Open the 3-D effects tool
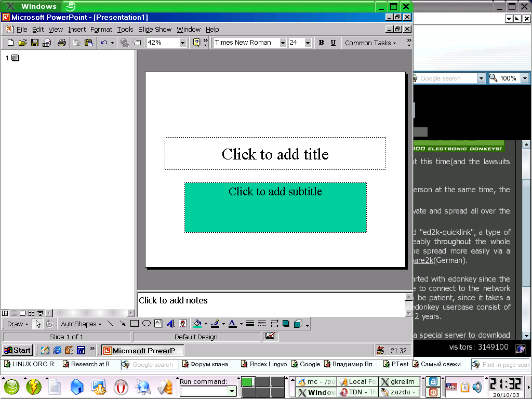Viewport: 532px width, 399px height. point(297,324)
